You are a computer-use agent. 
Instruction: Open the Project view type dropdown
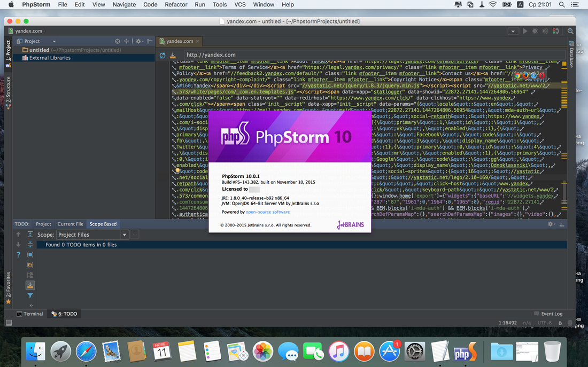(36, 41)
